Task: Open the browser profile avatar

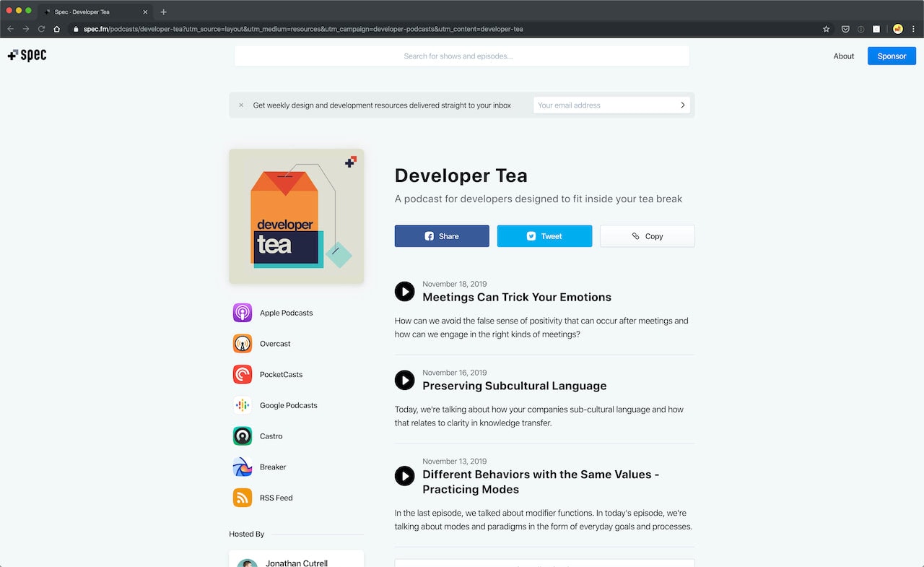Action: 898,29
